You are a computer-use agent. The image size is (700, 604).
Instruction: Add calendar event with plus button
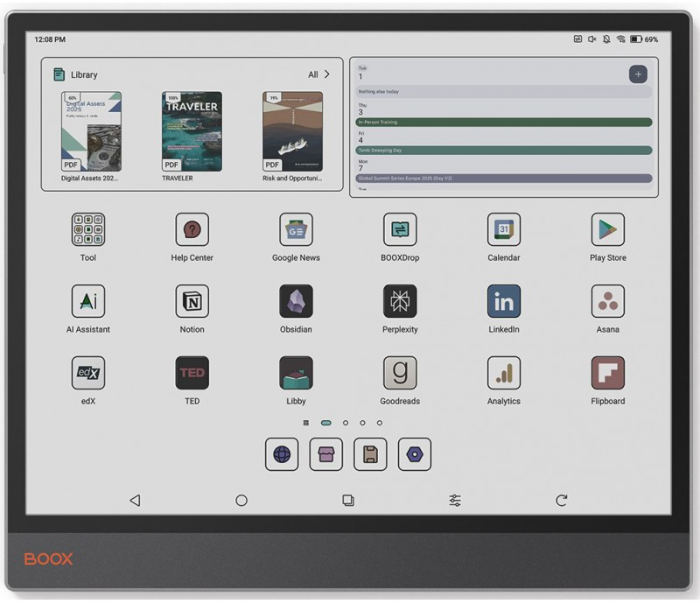tap(638, 74)
